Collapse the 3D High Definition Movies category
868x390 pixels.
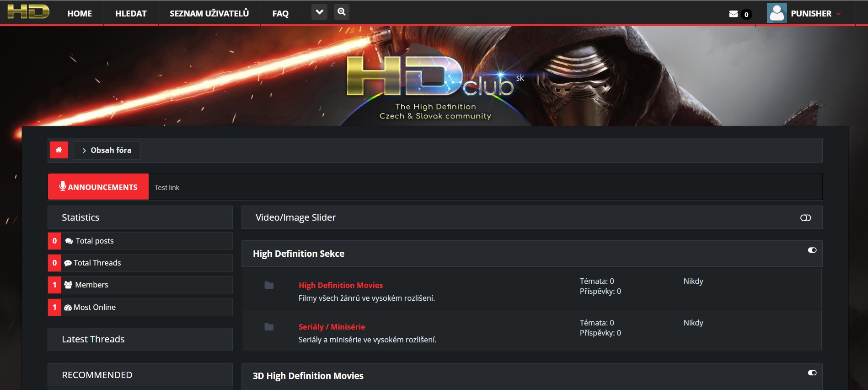click(812, 373)
